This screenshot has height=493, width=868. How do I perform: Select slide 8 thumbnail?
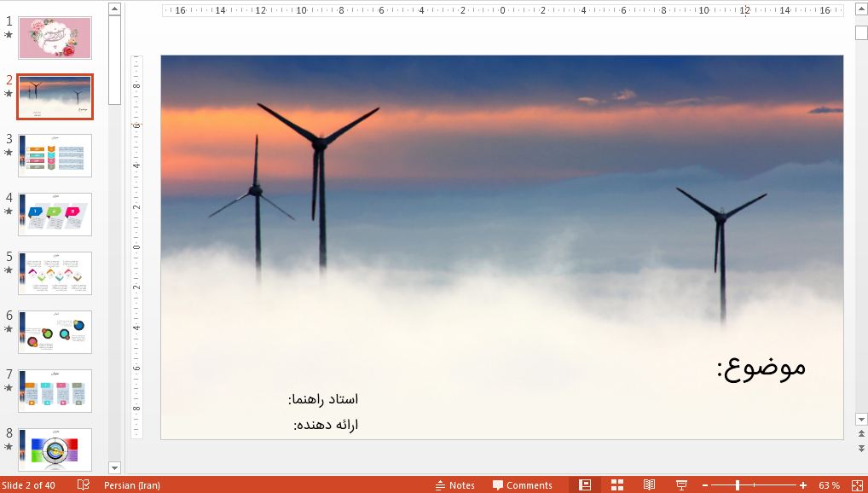point(55,449)
